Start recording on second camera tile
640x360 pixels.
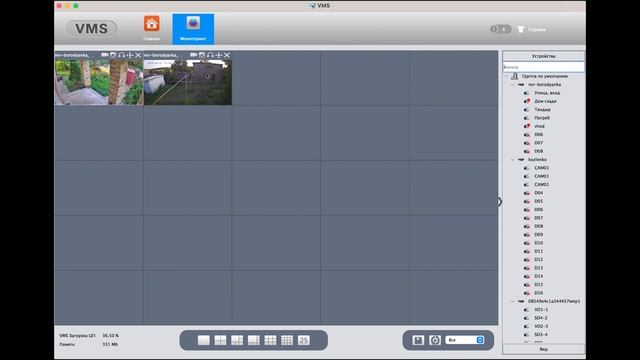click(193, 55)
